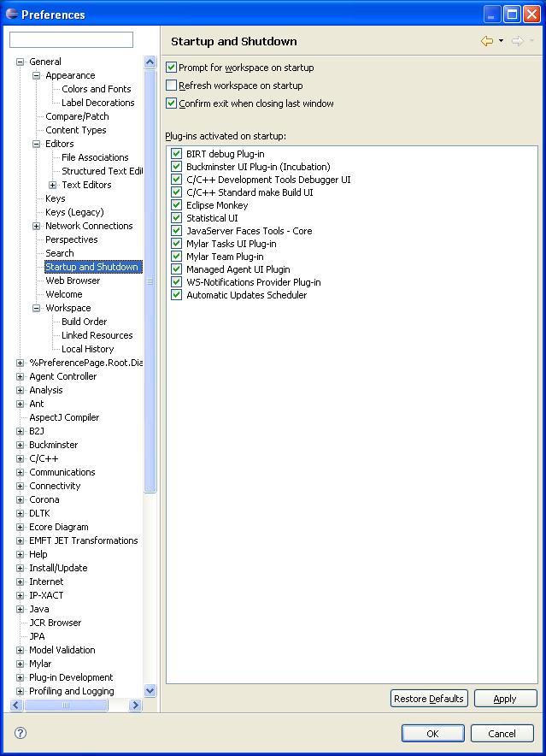This screenshot has width=546, height=756.
Task: Click the Restore Defaults button
Action: (429, 698)
